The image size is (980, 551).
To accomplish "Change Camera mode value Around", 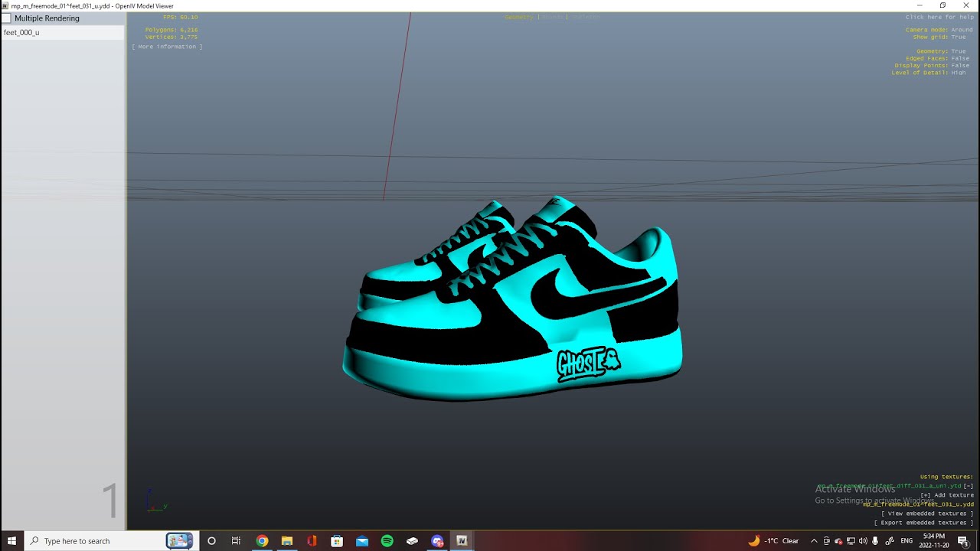I will pyautogui.click(x=962, y=30).
